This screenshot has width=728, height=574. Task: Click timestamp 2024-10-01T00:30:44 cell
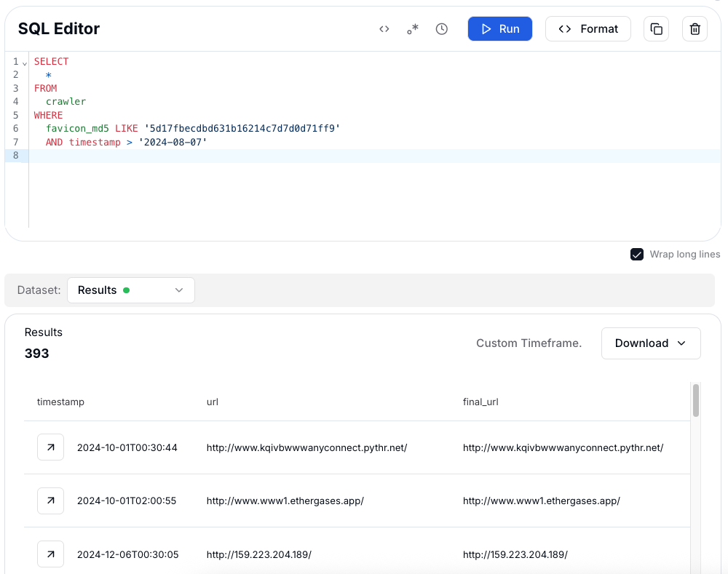pyautogui.click(x=127, y=448)
